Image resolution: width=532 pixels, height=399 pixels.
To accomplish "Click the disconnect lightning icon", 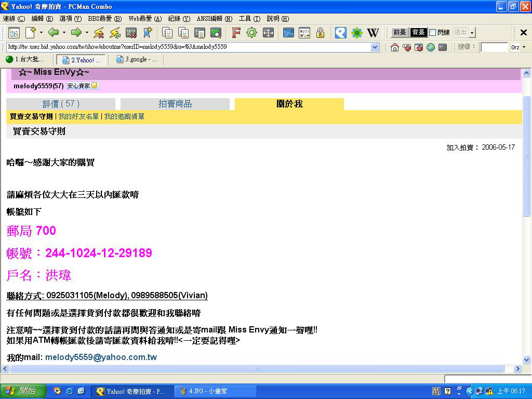I will tap(99, 33).
